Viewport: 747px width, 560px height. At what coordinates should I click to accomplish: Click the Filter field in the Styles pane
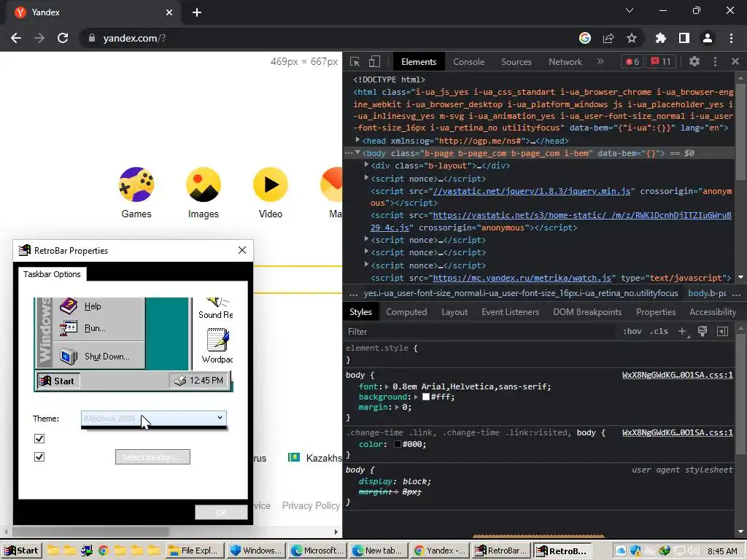pos(481,332)
